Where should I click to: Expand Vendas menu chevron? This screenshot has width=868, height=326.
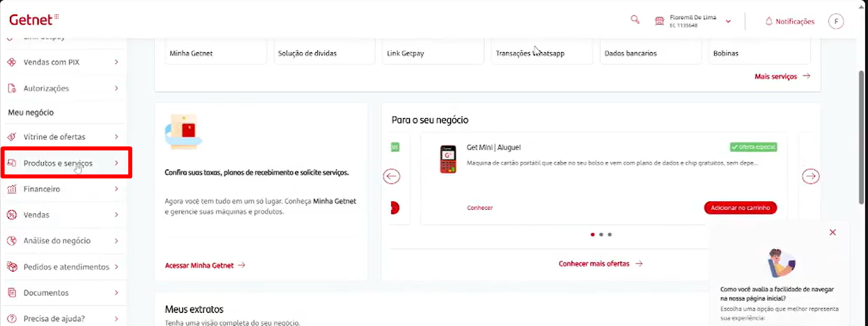click(116, 215)
